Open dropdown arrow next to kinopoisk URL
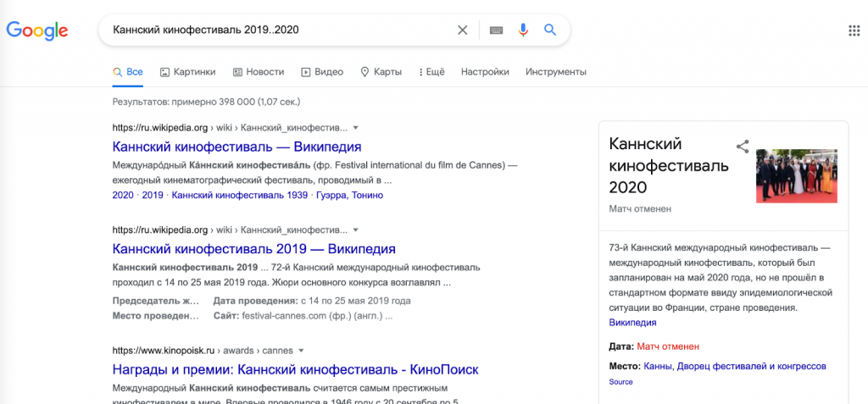This screenshot has height=404, width=868. tap(300, 350)
